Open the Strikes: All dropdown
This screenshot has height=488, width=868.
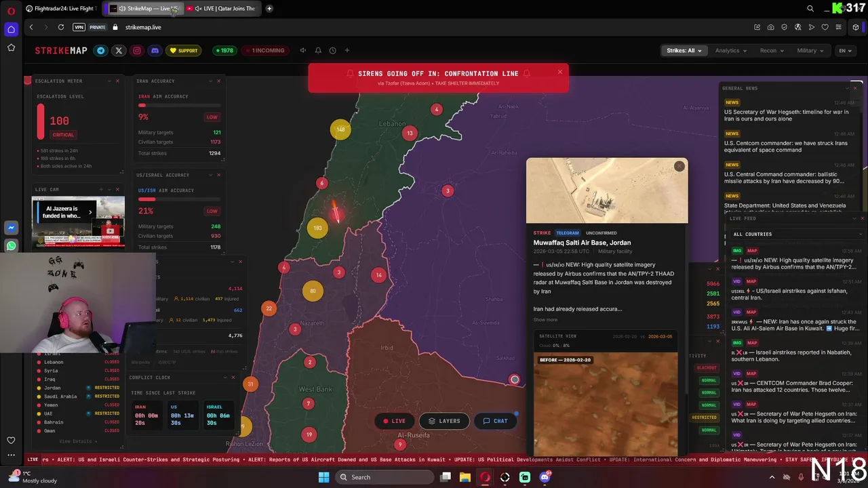click(684, 50)
